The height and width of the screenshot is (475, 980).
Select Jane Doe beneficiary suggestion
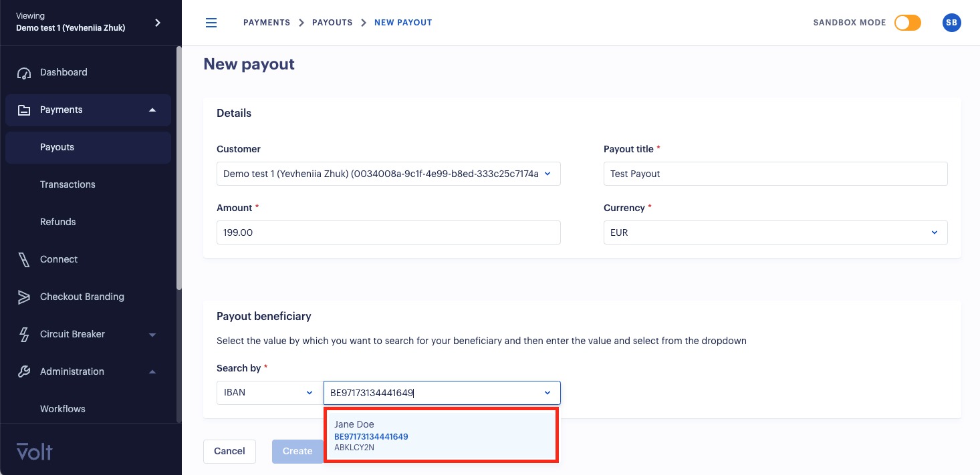tap(441, 436)
